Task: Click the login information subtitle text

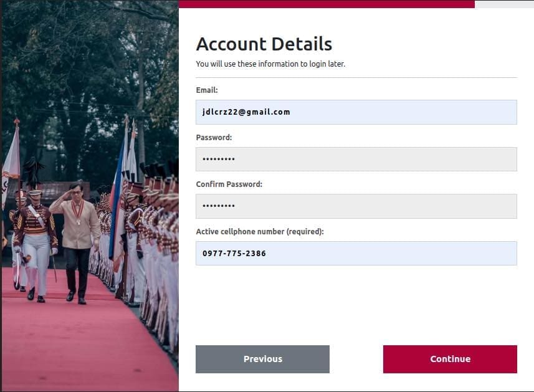Action: 270,64
